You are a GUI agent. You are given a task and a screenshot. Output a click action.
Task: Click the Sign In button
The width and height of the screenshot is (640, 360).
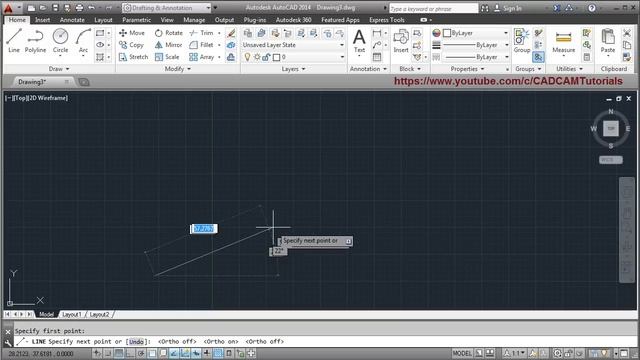(x=508, y=8)
